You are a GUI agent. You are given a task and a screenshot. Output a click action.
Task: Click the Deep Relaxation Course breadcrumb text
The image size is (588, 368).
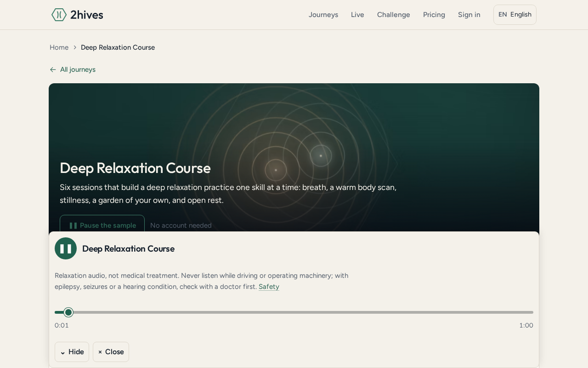coord(118,47)
